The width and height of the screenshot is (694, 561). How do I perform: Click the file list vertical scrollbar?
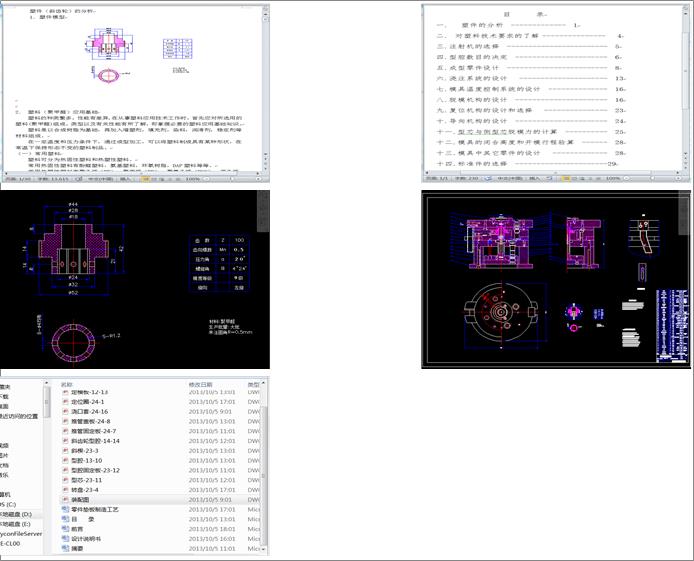[264, 460]
